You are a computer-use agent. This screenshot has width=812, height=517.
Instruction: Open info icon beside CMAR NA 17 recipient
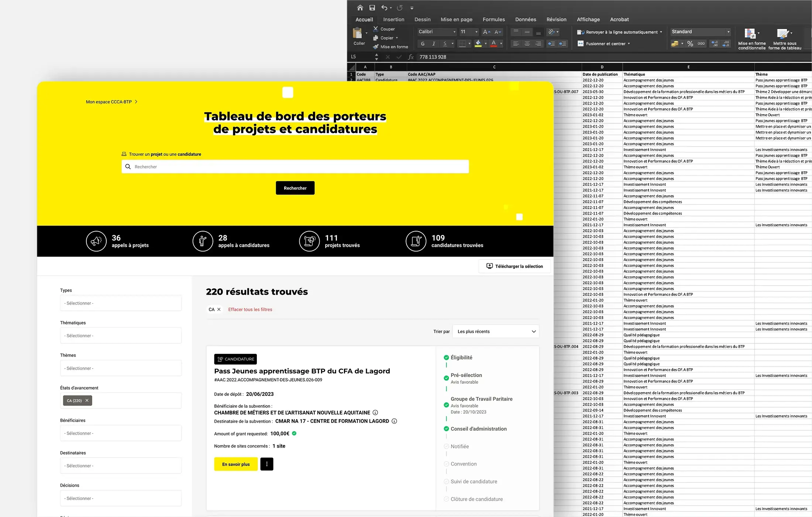[394, 421]
